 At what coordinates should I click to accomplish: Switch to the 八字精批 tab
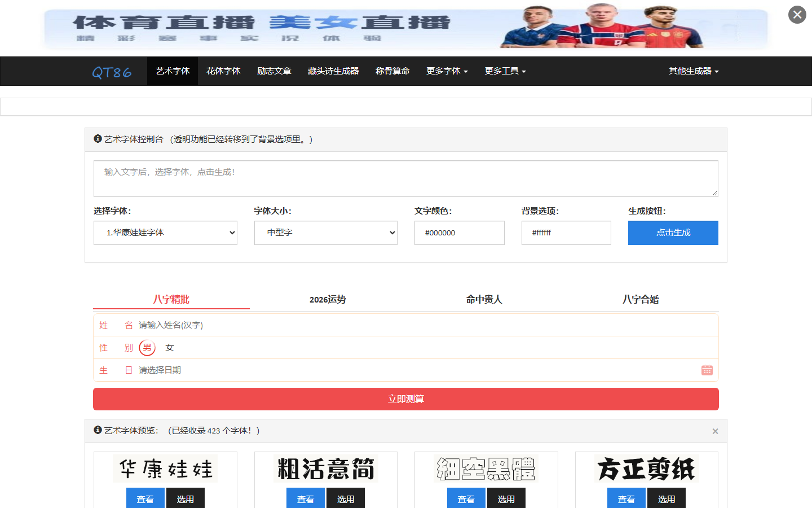(171, 299)
